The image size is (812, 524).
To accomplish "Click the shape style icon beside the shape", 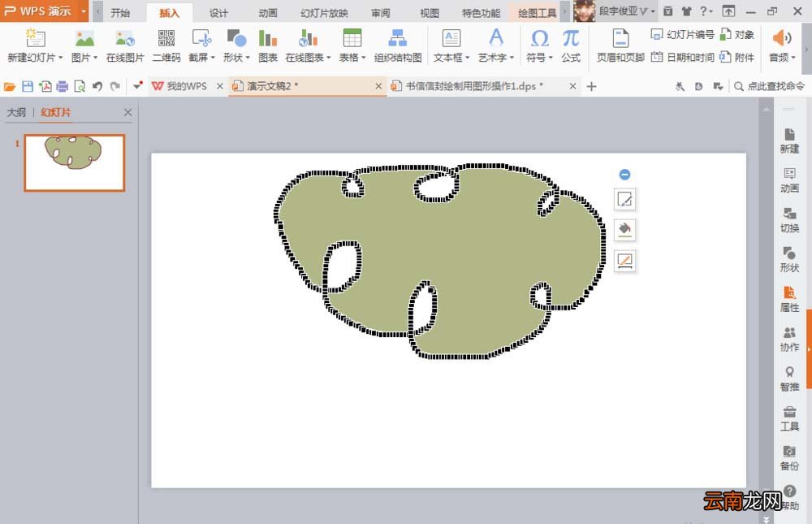I will pos(625,200).
